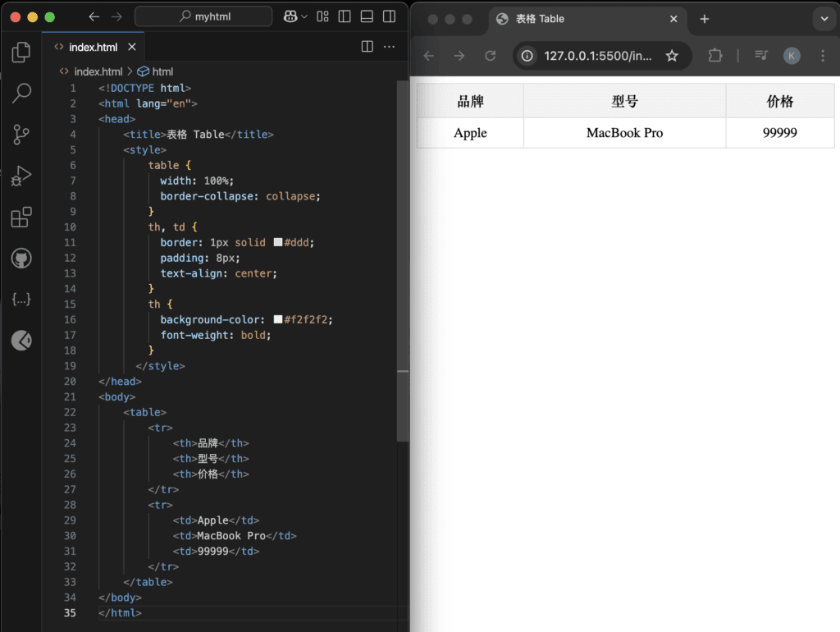840x632 pixels.
Task: Click the #ddd color swatch in code
Action: [278, 242]
